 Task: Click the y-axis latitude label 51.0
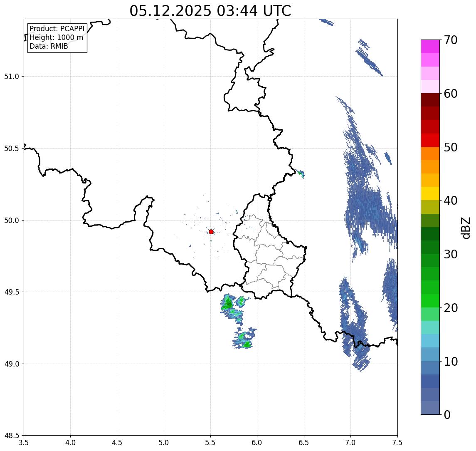pyautogui.click(x=12, y=76)
